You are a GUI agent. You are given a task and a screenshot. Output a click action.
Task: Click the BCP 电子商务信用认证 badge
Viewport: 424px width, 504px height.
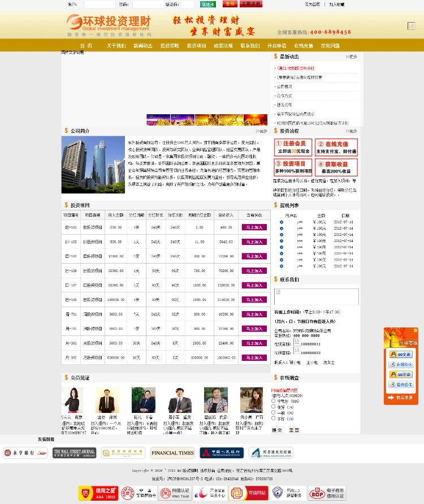[327, 493]
